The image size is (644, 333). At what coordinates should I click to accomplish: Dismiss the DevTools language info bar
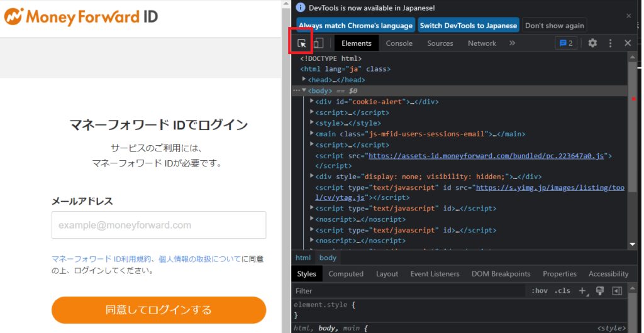(x=628, y=16)
